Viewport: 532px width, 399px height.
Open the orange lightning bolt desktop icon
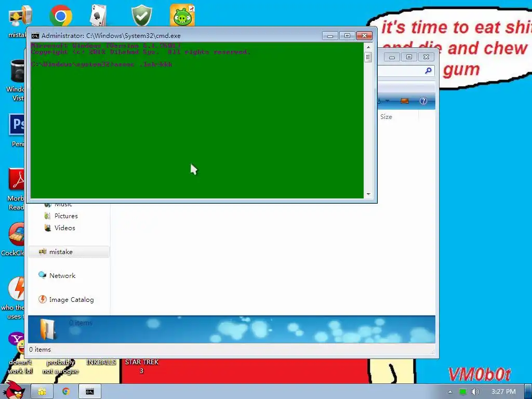17,288
